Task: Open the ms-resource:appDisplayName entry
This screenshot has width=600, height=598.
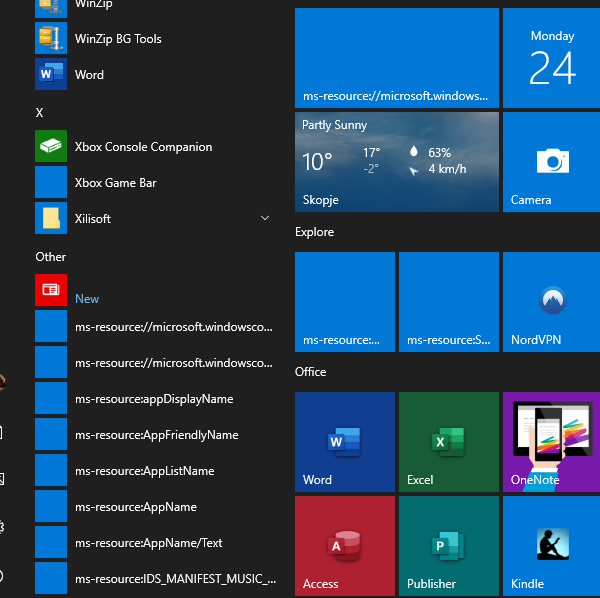Action: click(x=153, y=398)
